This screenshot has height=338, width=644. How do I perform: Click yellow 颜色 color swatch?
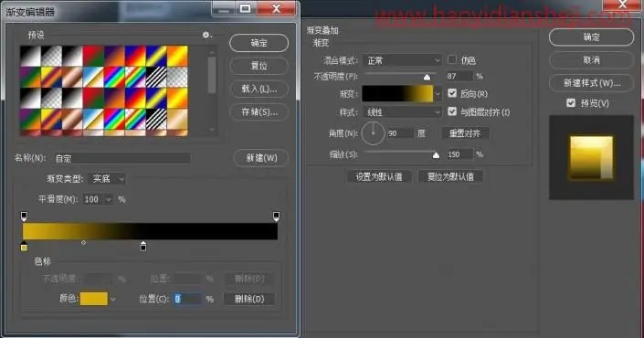pos(94,299)
